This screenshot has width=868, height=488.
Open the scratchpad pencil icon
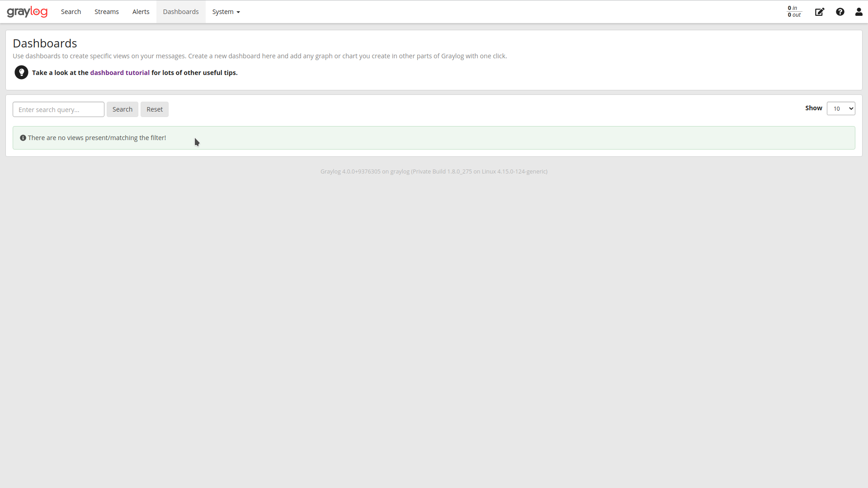820,12
